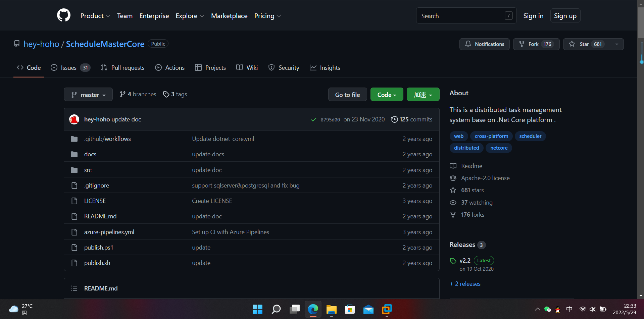This screenshot has height=319, width=644.
Task: Open the clock showing 22:33
Action: click(x=625, y=309)
